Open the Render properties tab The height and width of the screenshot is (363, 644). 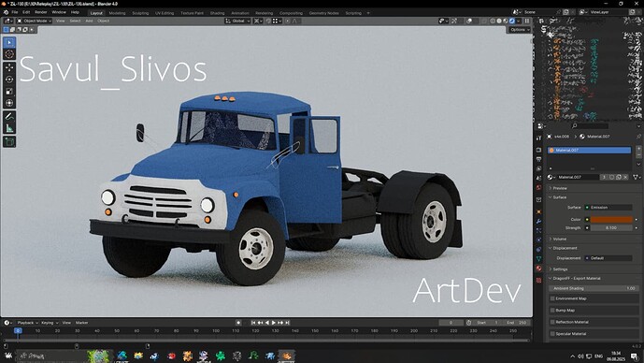(539, 150)
